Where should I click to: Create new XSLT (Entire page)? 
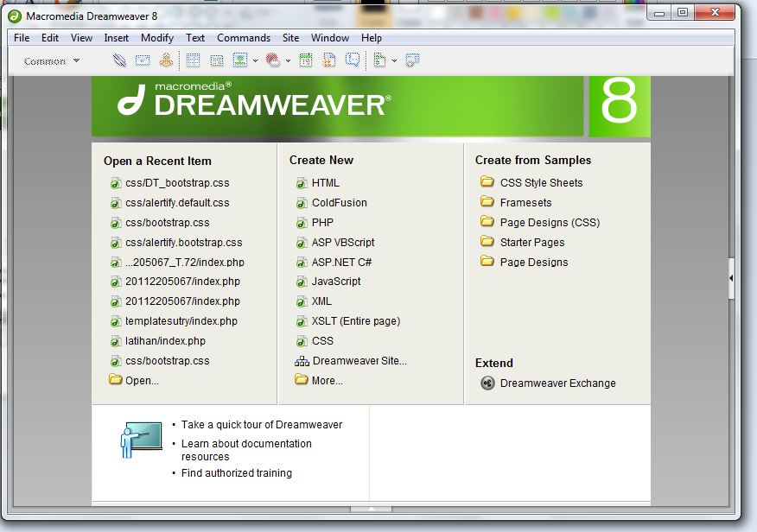tap(356, 321)
